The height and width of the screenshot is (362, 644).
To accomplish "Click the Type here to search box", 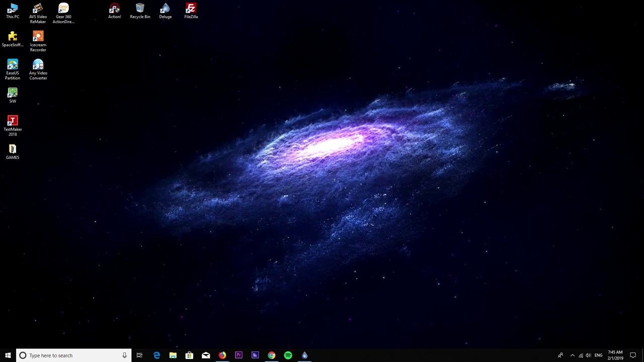I will point(73,355).
